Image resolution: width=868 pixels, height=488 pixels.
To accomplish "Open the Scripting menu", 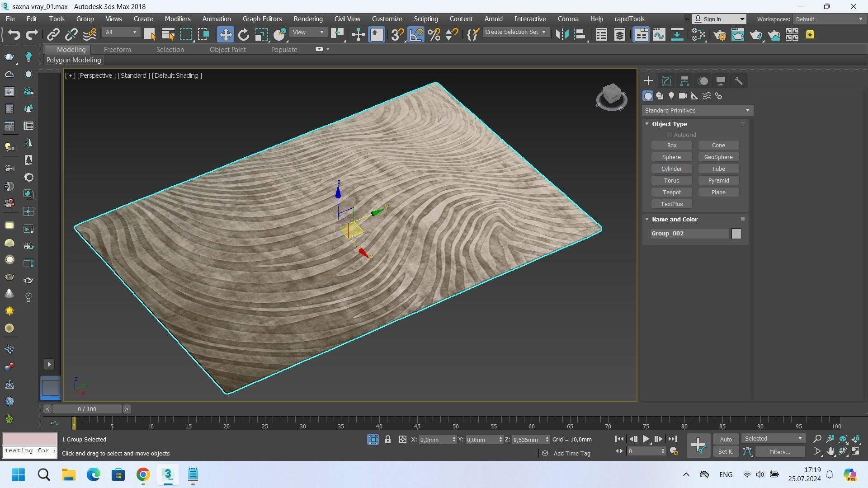I will (x=425, y=19).
